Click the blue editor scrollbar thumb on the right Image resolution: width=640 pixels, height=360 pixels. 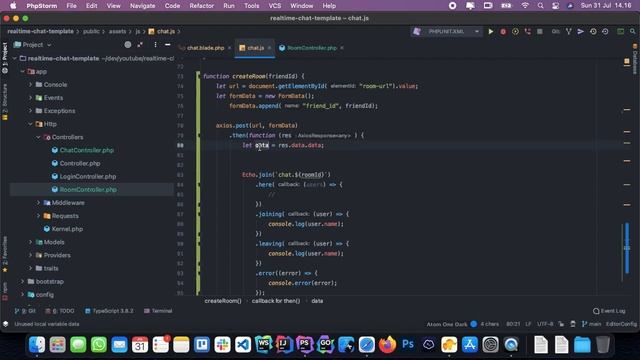[x=627, y=248]
